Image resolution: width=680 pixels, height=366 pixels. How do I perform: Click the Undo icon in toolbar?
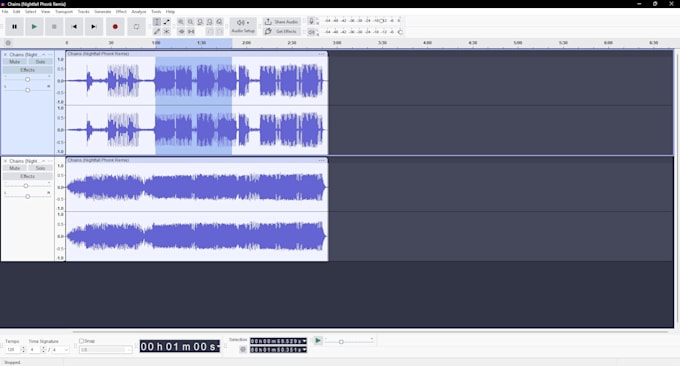coord(210,32)
